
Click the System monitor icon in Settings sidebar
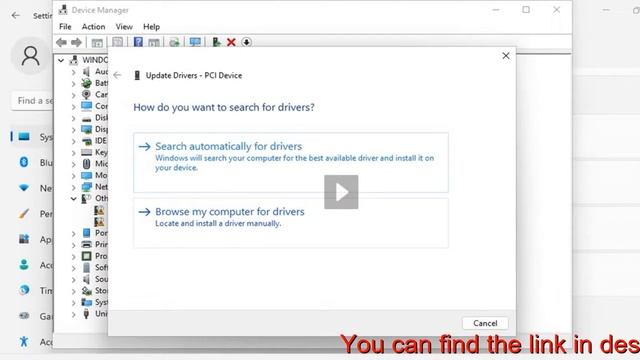(24, 137)
